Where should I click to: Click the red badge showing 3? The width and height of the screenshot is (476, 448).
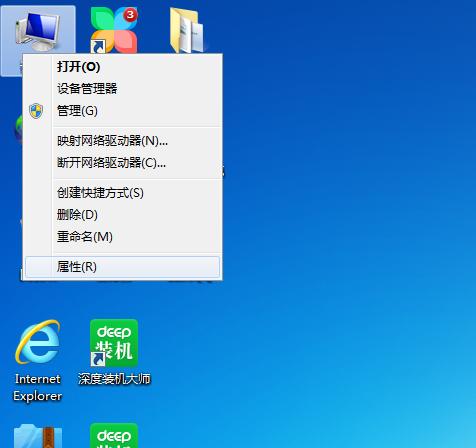[130, 15]
